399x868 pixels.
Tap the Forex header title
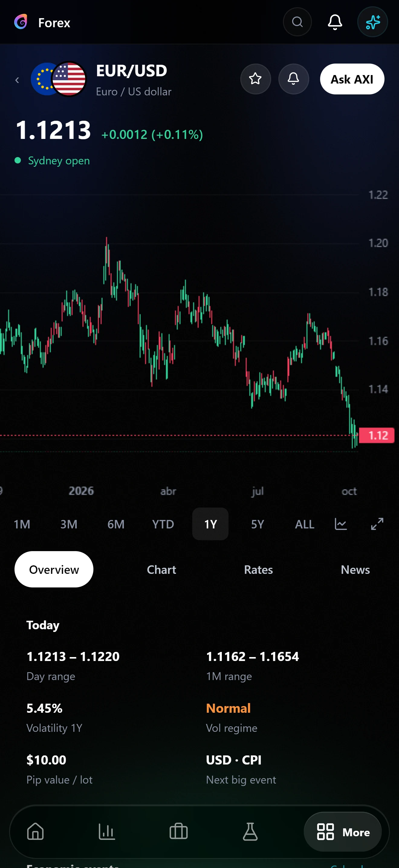tap(54, 23)
